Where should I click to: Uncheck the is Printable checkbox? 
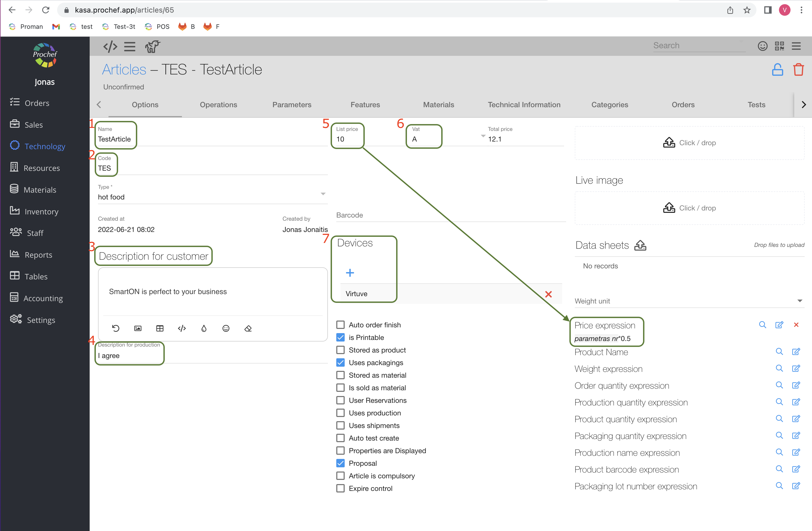point(340,338)
